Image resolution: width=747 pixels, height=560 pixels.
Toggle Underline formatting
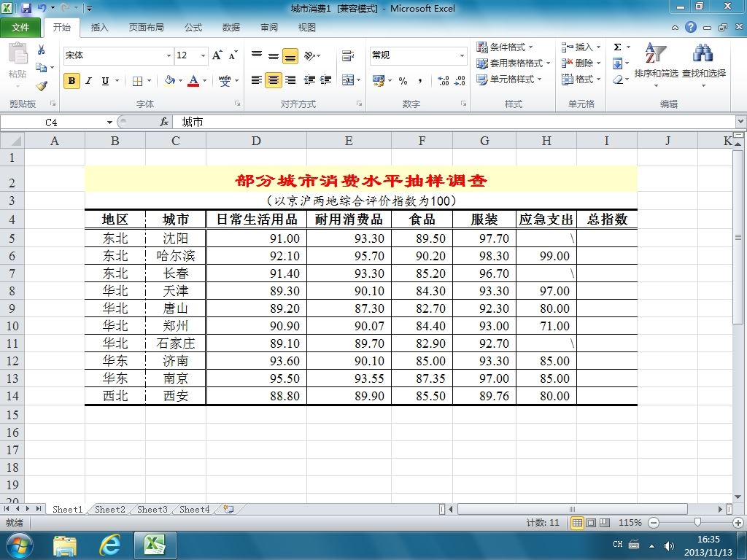tap(105, 81)
